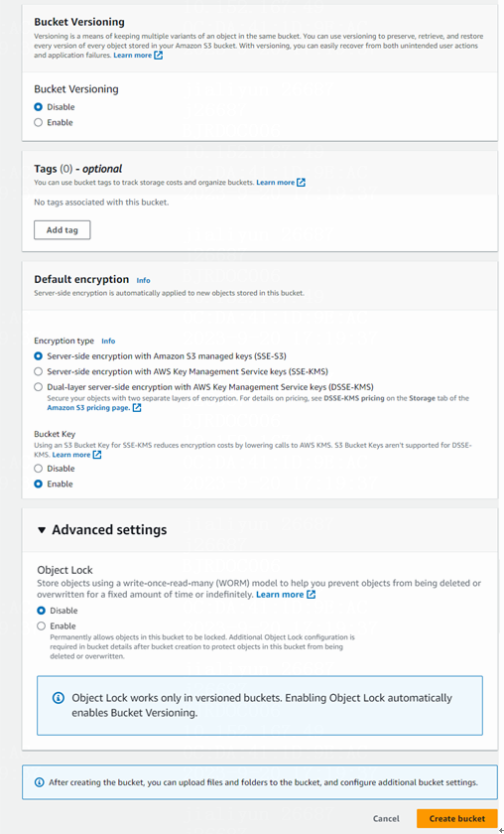Viewport: 504px width, 834px height.
Task: Click external link icon beside Bucket Versioning Learn more
Action: point(158,56)
